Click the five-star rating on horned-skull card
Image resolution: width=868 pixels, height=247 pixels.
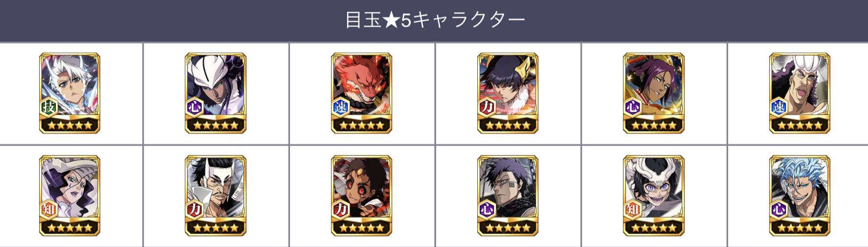(x=653, y=227)
